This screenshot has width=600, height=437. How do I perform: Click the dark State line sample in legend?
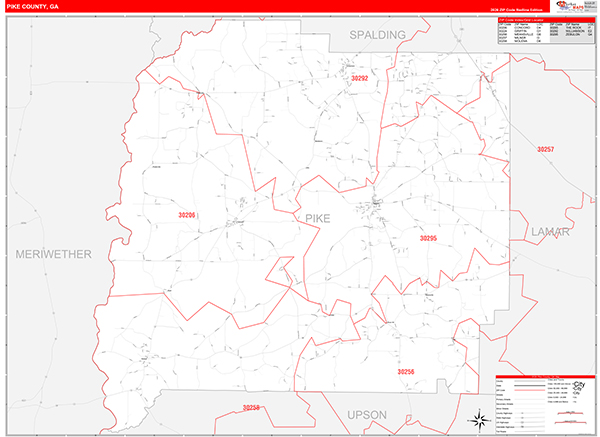pos(530,385)
